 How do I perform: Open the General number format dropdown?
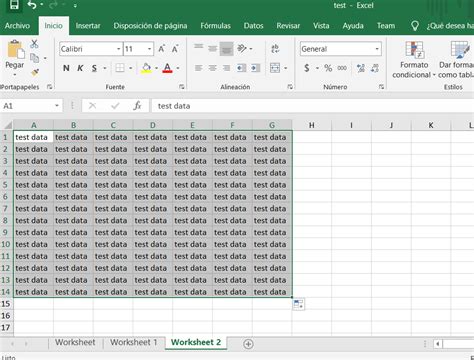coord(377,49)
